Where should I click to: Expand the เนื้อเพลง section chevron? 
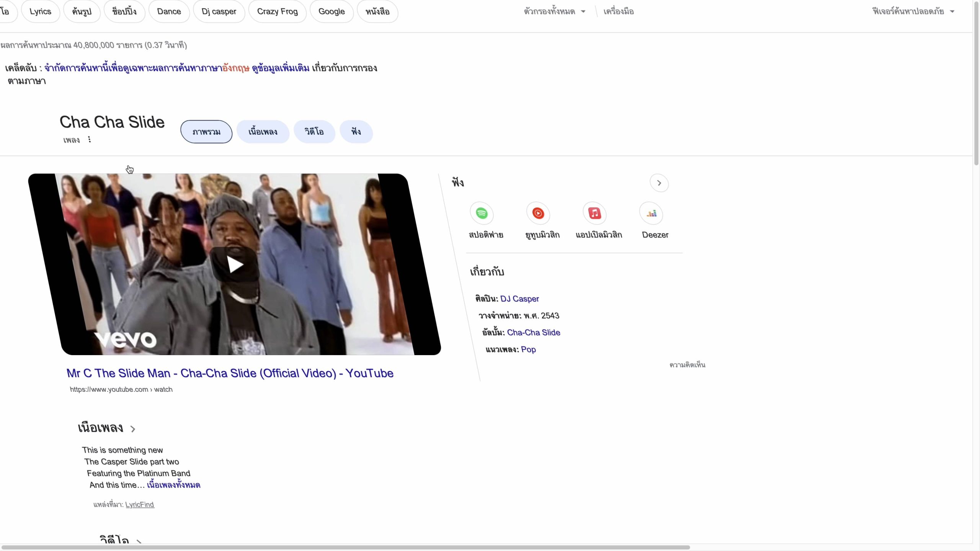point(133,429)
